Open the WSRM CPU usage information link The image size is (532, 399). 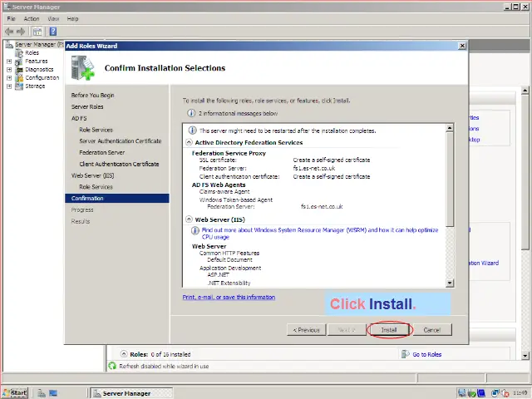320,234
